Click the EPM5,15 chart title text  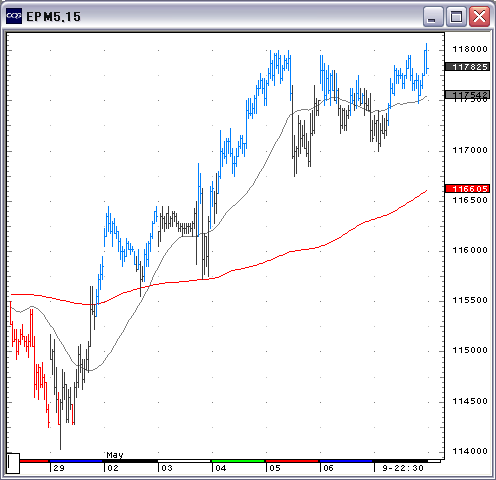coord(54,17)
